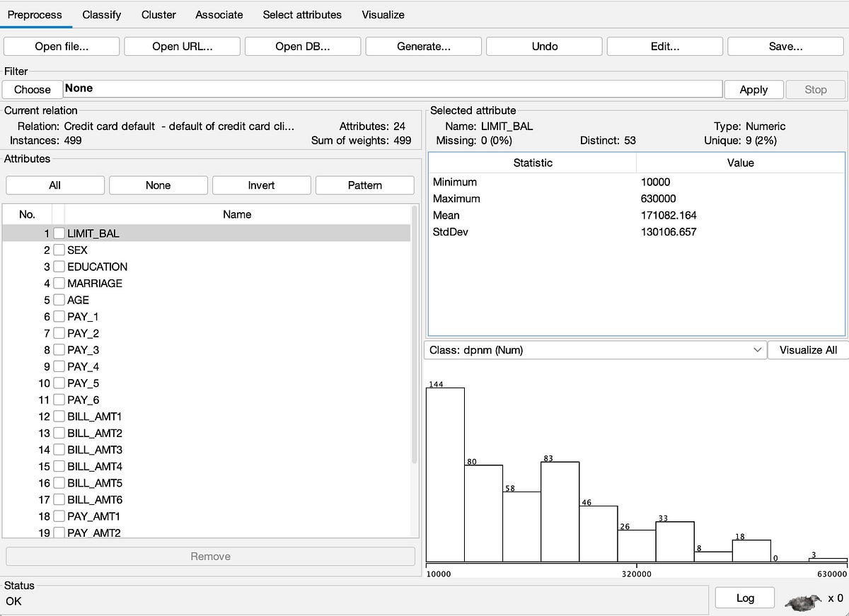Apply the selected filter
This screenshot has height=616, width=849.
pos(753,89)
